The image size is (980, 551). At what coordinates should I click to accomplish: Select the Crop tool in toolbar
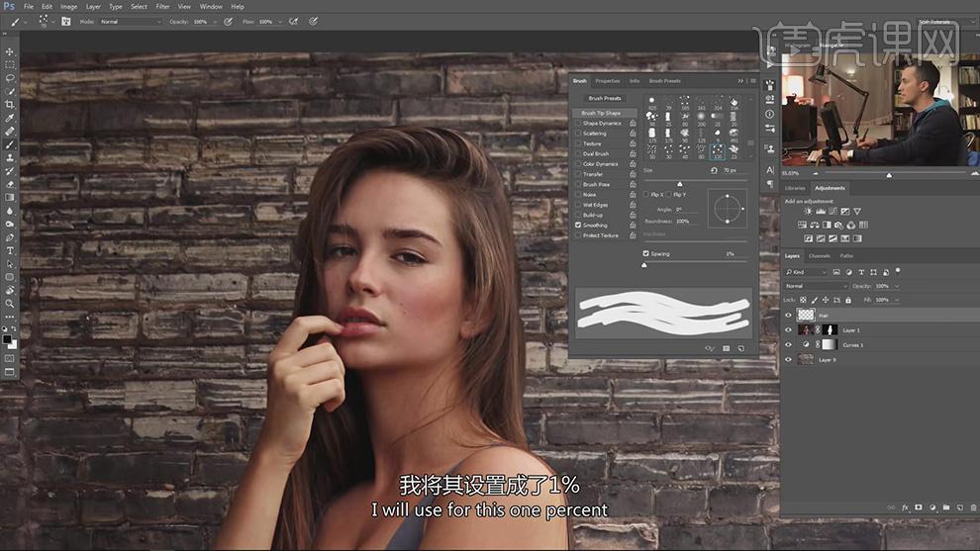click(9, 104)
